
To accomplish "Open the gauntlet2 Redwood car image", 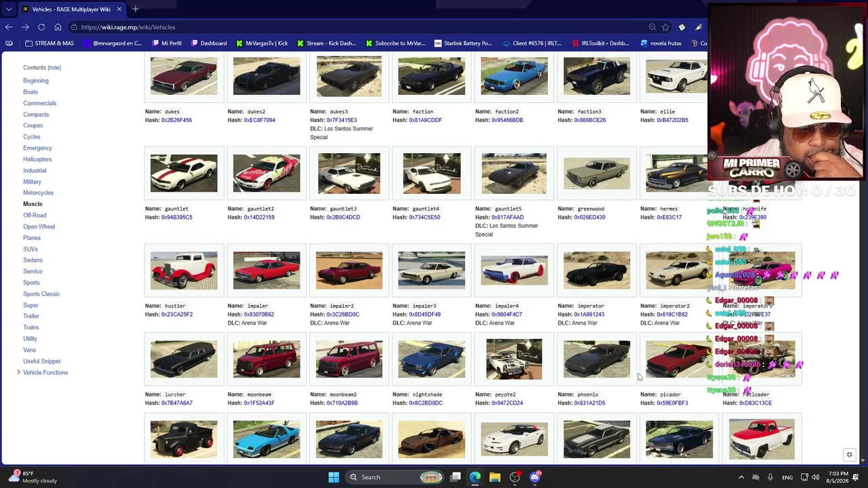I will tap(267, 174).
